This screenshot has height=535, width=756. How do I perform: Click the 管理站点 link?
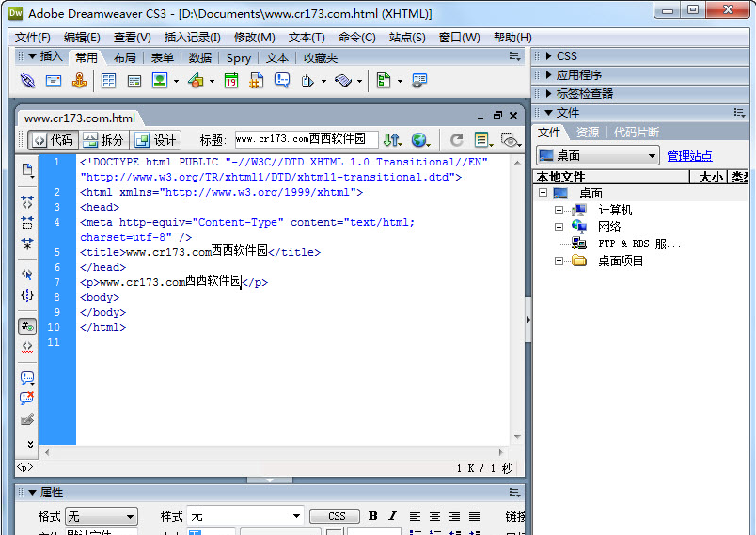click(x=689, y=156)
